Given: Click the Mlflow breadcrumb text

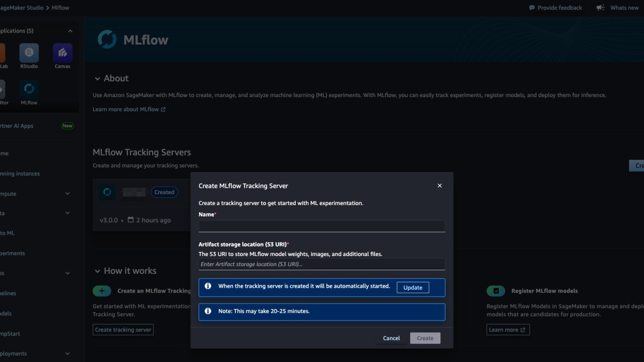Looking at the screenshot, I should tap(60, 8).
